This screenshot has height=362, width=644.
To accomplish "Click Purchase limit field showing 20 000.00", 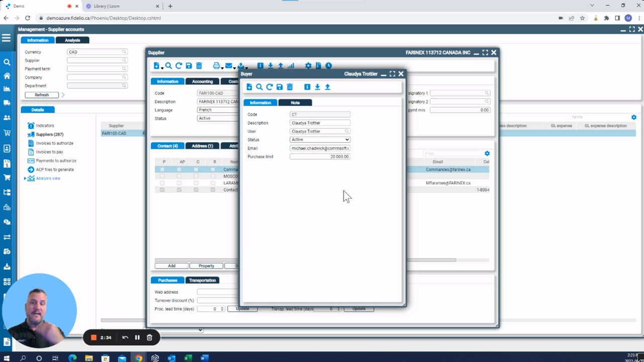I will (320, 157).
